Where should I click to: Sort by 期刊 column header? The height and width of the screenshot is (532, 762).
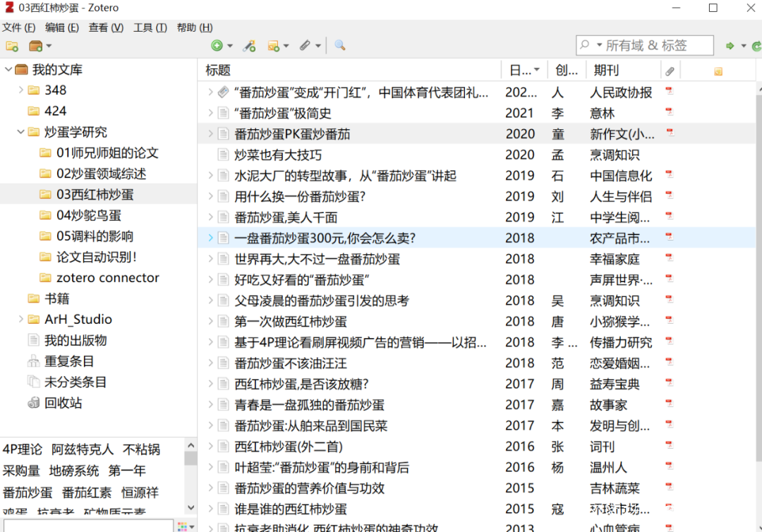(x=624, y=71)
